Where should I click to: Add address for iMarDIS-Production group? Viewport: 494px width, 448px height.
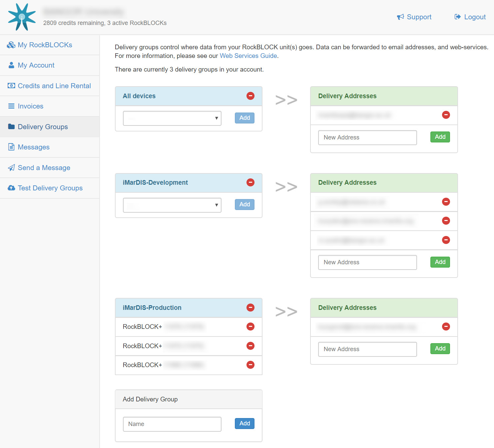tap(440, 348)
